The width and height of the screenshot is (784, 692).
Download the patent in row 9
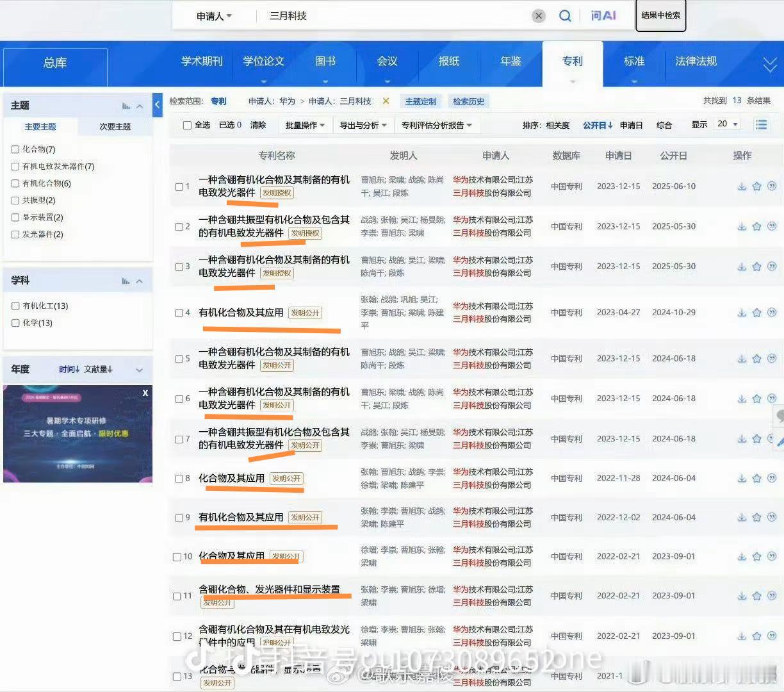click(x=742, y=517)
